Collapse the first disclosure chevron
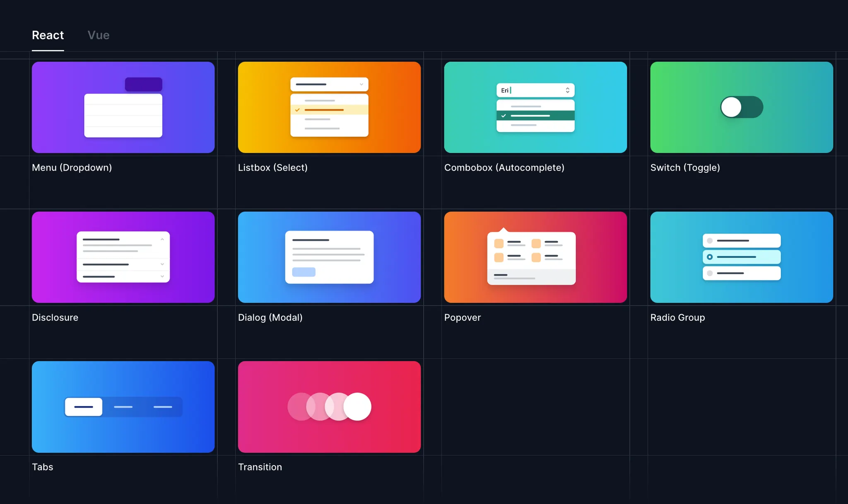This screenshot has width=848, height=504. [x=162, y=239]
